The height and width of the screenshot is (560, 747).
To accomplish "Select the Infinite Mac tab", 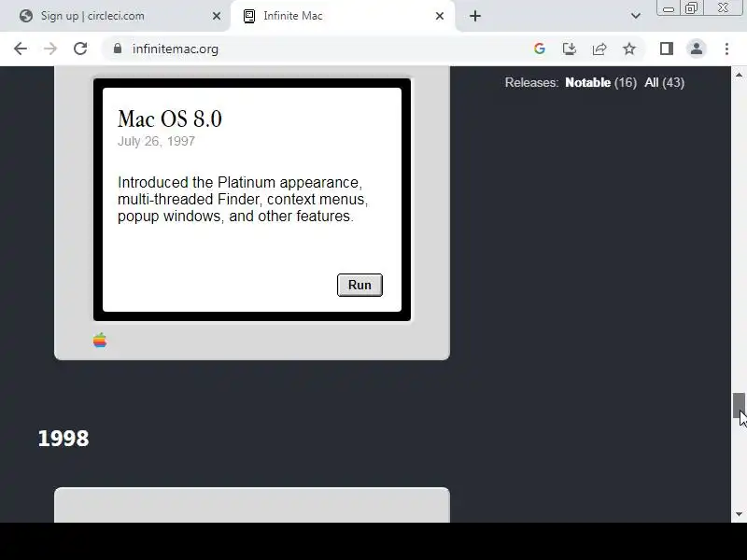I will coord(343,16).
